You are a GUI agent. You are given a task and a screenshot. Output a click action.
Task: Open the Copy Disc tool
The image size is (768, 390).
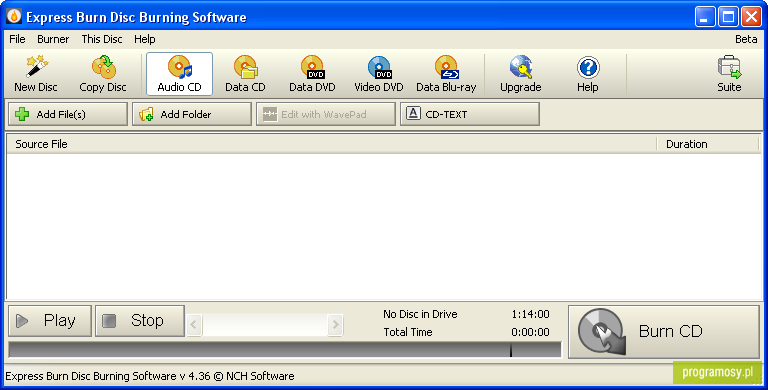pyautogui.click(x=103, y=74)
